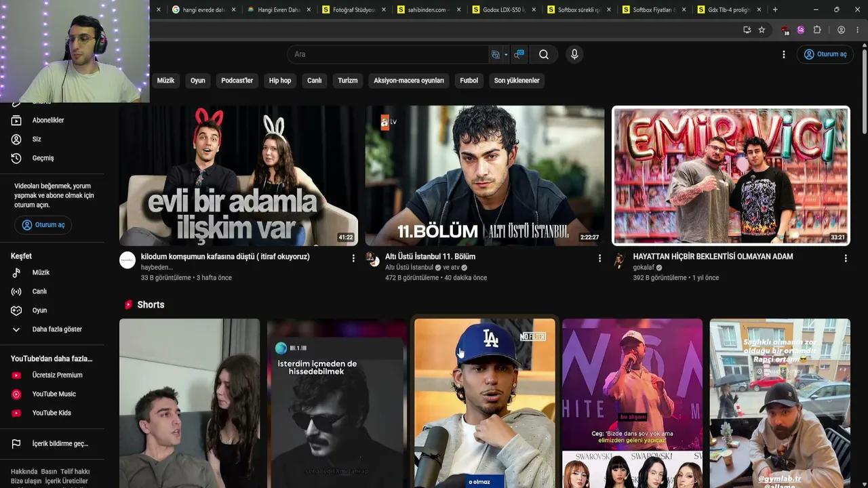Select the Hip hop filter chip
Image resolution: width=868 pixels, height=488 pixels.
coord(280,81)
